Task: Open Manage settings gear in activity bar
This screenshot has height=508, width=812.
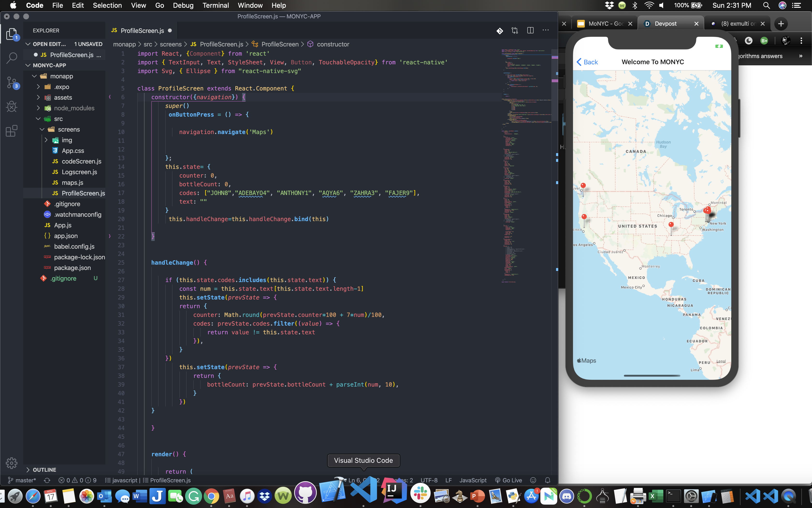Action: point(11,463)
